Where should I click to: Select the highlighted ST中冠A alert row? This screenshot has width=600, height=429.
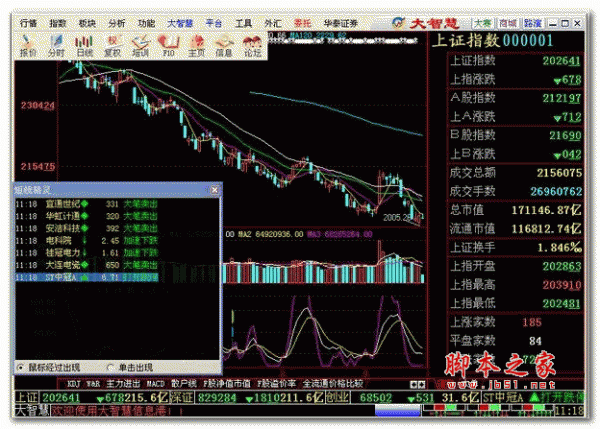pos(87,277)
